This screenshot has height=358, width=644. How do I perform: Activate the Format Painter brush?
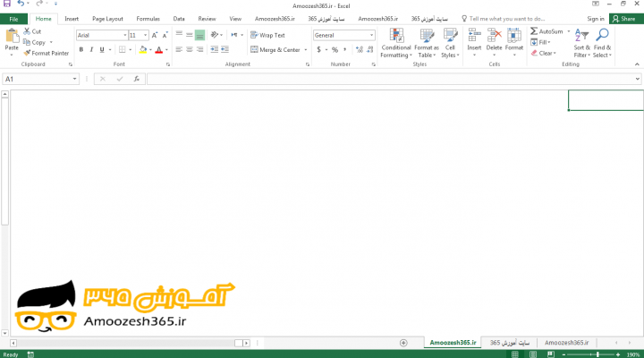click(x=27, y=53)
